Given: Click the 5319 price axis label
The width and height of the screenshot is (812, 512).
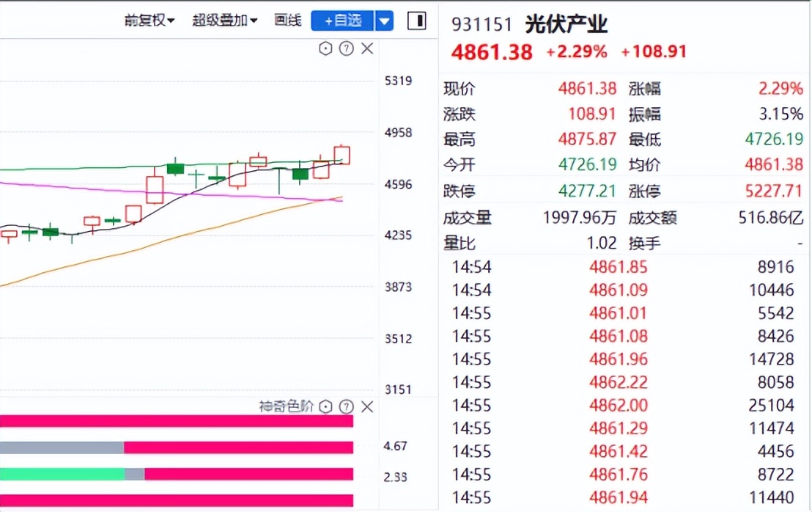Looking at the screenshot, I should (398, 81).
